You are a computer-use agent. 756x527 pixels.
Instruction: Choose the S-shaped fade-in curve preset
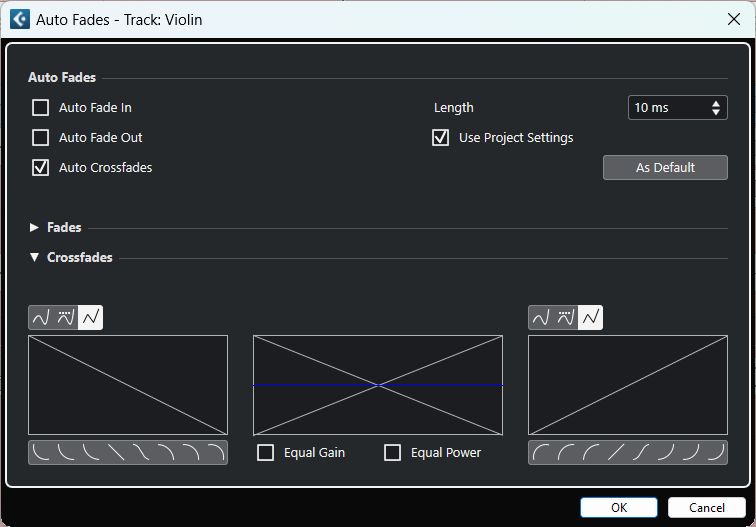click(640, 453)
